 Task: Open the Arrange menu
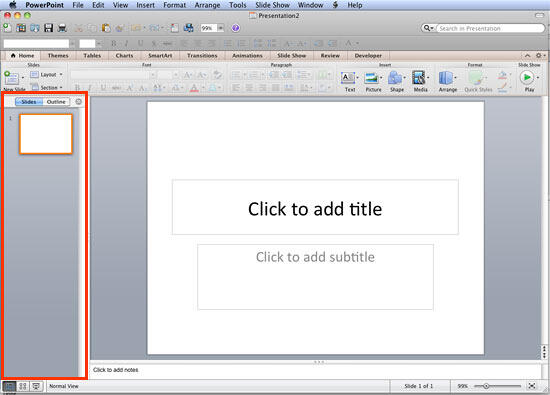point(207,5)
